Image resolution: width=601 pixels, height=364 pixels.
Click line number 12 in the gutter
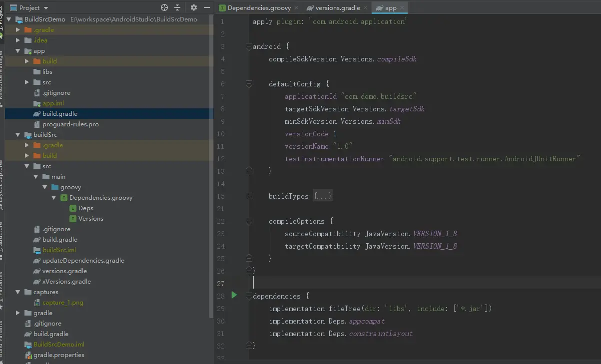coord(220,159)
